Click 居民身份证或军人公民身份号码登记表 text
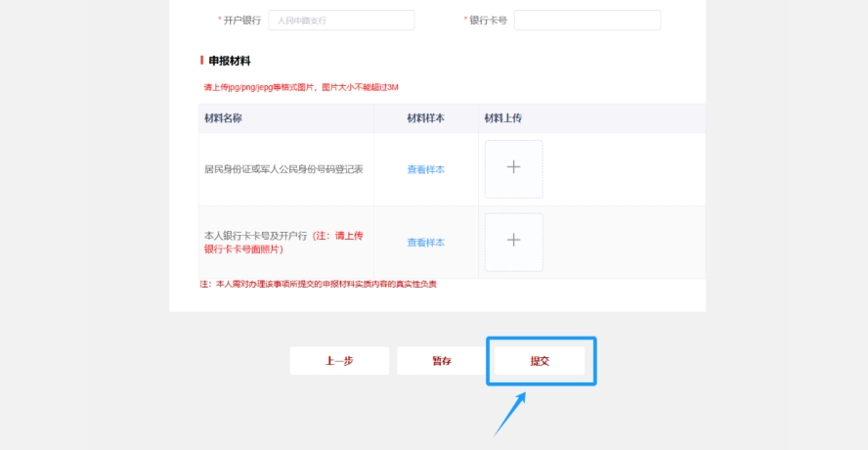This screenshot has height=450, width=868. tap(283, 169)
